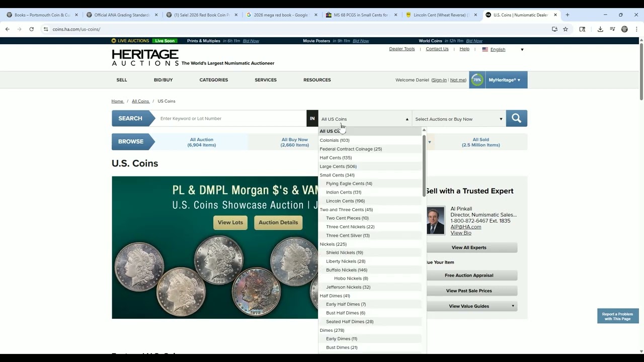Click the Heritage Auctions logo

pos(145,57)
